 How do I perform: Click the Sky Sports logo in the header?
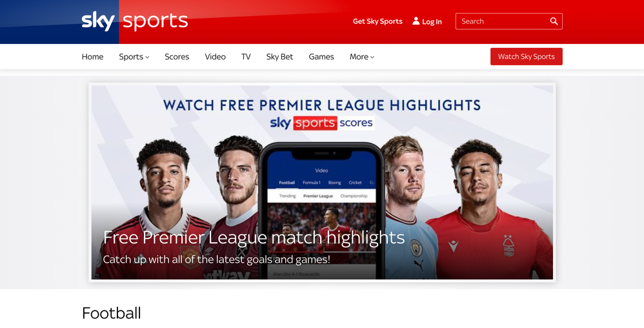(135, 21)
